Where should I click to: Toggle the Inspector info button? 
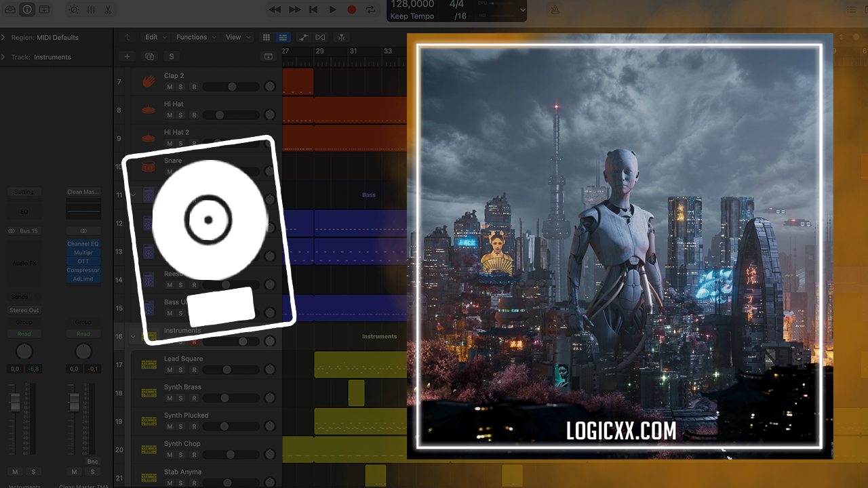pos(26,9)
